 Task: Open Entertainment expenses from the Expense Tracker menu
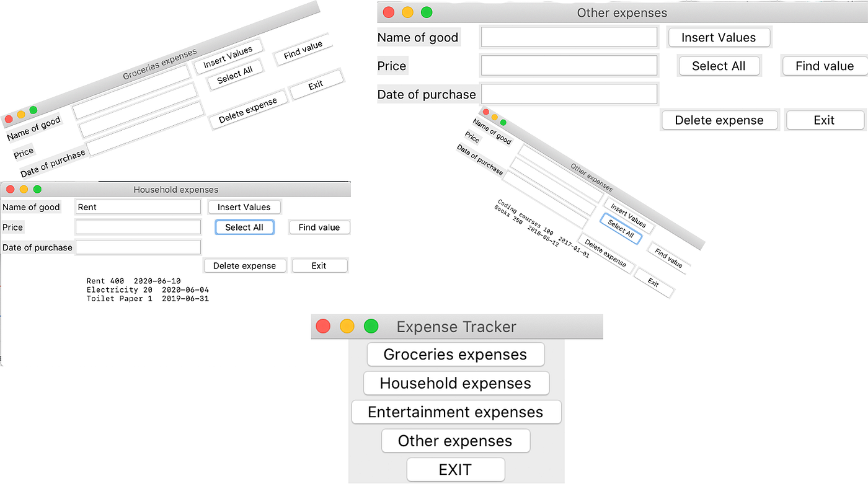click(x=456, y=412)
